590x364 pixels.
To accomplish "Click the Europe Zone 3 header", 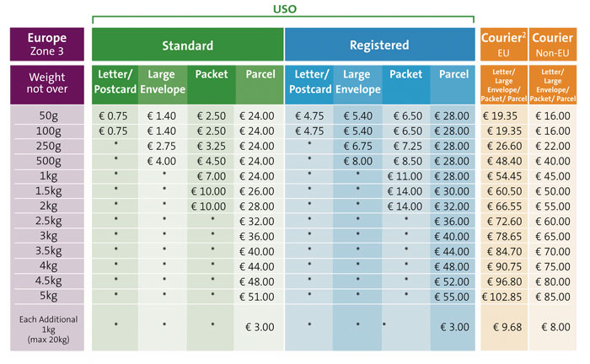I will tap(47, 45).
